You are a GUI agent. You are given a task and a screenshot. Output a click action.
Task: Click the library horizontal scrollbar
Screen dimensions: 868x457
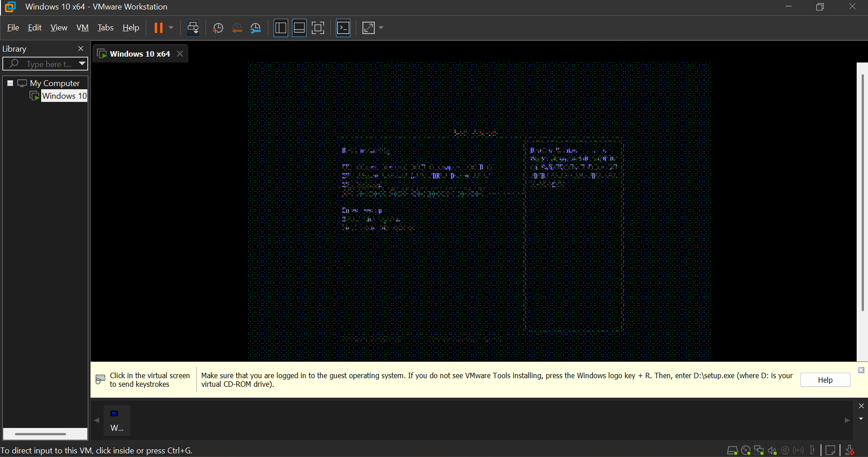[x=40, y=434]
